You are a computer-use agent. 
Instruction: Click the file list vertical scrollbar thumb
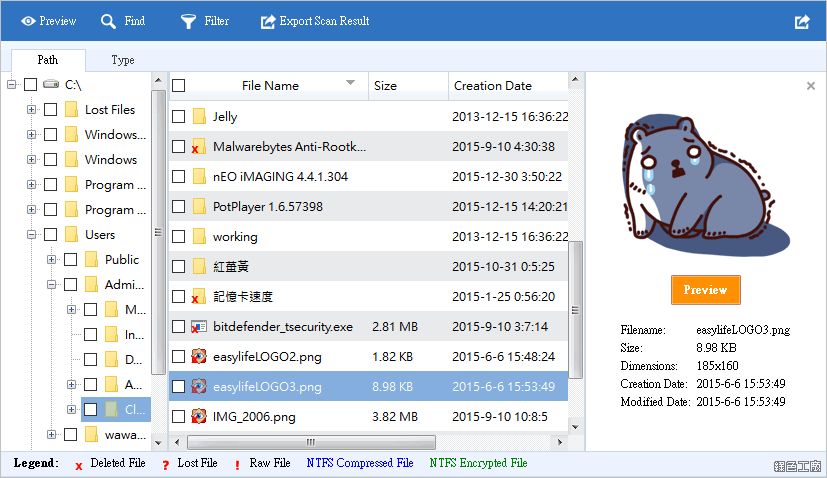click(575, 310)
